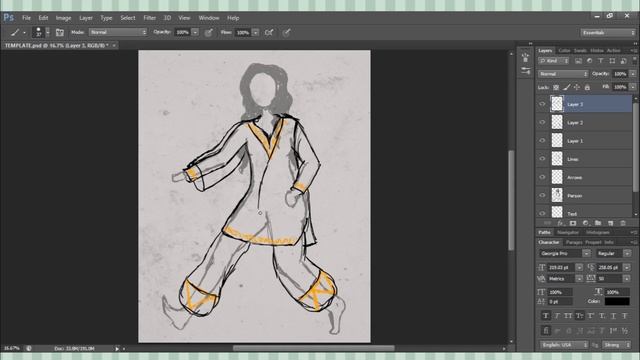This screenshot has width=640, height=360.
Task: Click the vertical canvas scrollbar
Action: (511, 200)
